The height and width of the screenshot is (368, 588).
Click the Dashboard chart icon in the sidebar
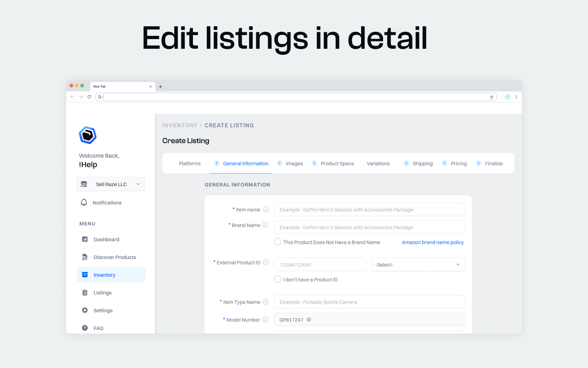[x=85, y=239]
